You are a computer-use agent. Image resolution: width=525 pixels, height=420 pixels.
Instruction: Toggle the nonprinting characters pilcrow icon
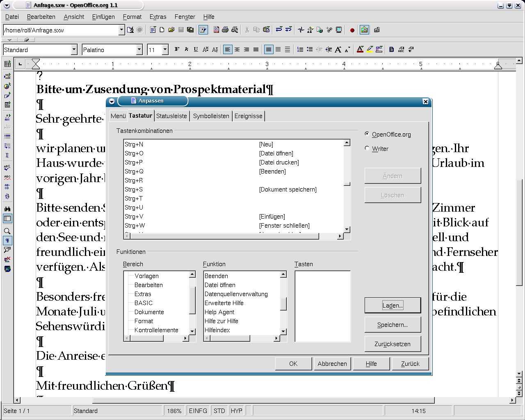coord(7,240)
